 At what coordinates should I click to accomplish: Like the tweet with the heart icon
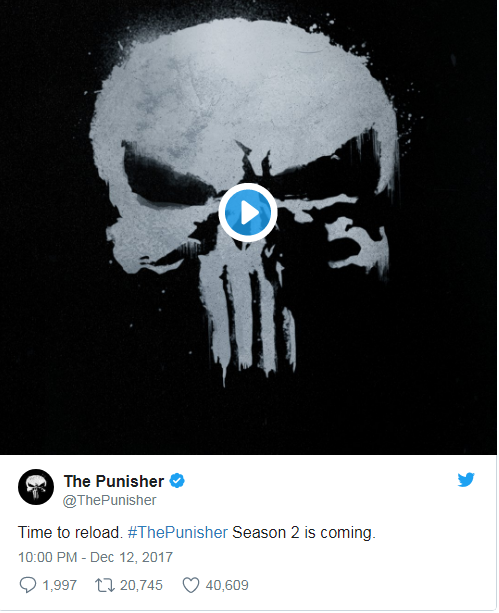pyautogui.click(x=191, y=585)
